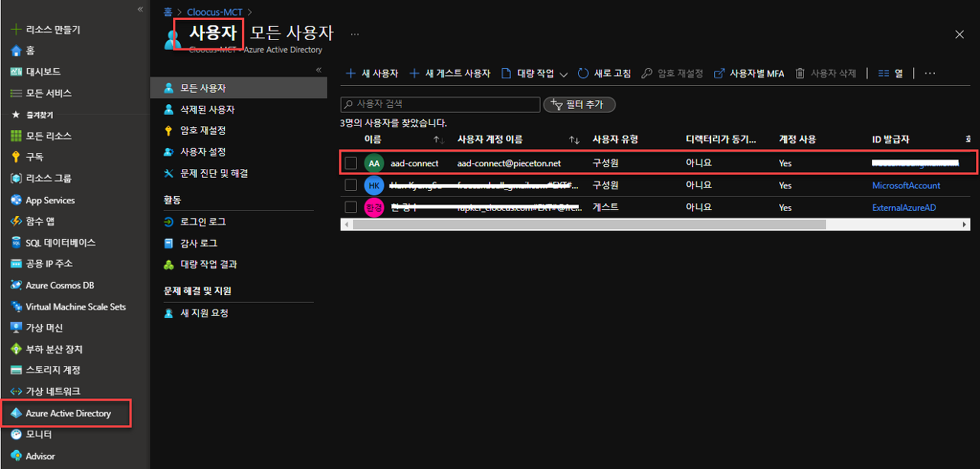The width and height of the screenshot is (980, 469).
Task: Click the 새로 고침 refresh icon
Action: 583,74
